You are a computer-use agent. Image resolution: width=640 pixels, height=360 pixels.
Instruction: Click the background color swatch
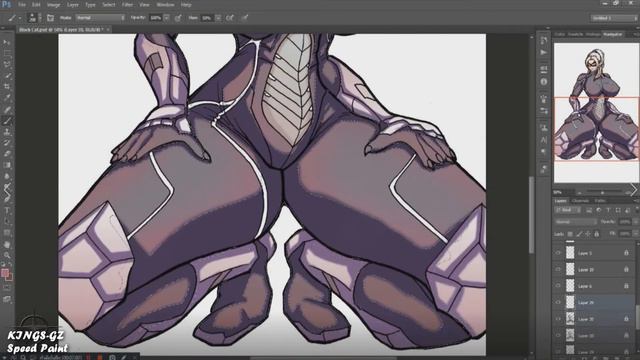pyautogui.click(x=10, y=278)
